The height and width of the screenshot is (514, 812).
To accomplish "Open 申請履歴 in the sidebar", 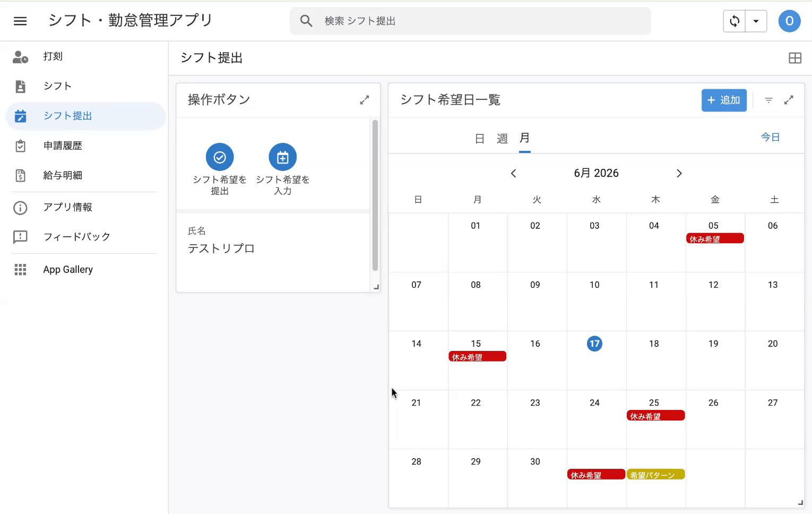I will point(85,145).
